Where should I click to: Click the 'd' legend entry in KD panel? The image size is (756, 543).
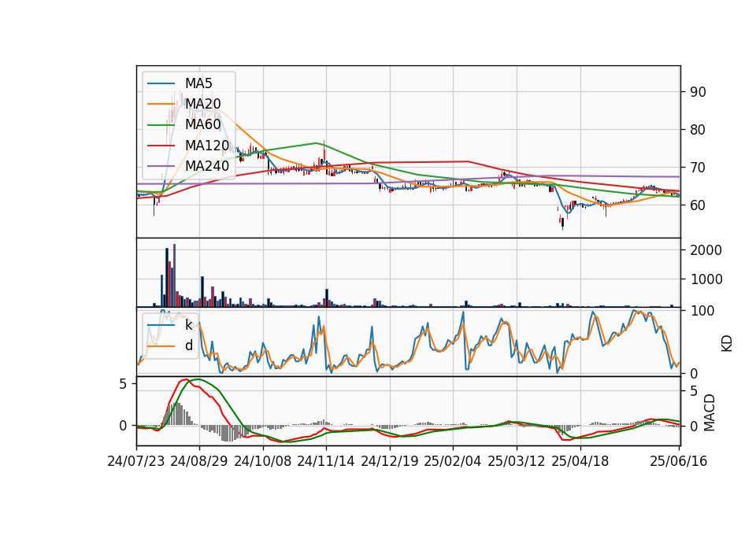tap(170, 345)
